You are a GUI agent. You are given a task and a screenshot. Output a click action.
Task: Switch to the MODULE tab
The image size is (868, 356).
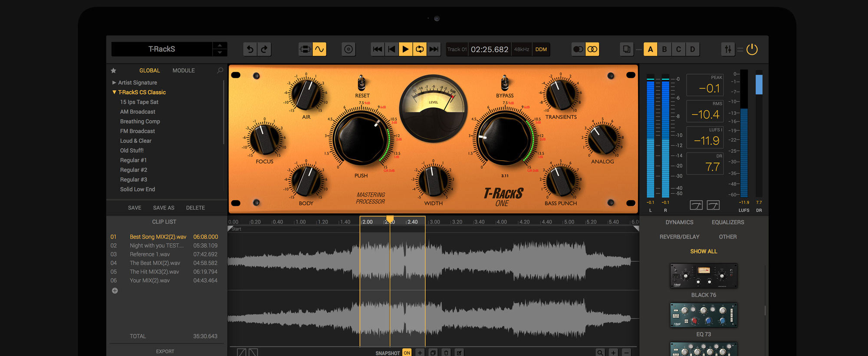184,70
